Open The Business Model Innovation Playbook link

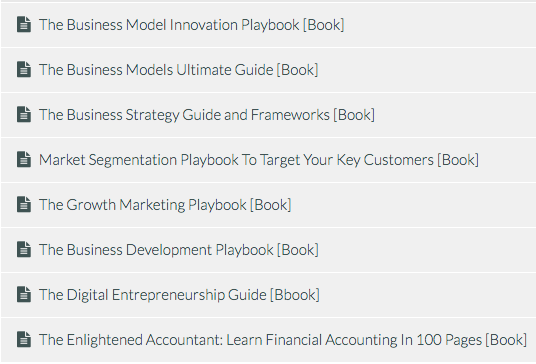click(191, 25)
